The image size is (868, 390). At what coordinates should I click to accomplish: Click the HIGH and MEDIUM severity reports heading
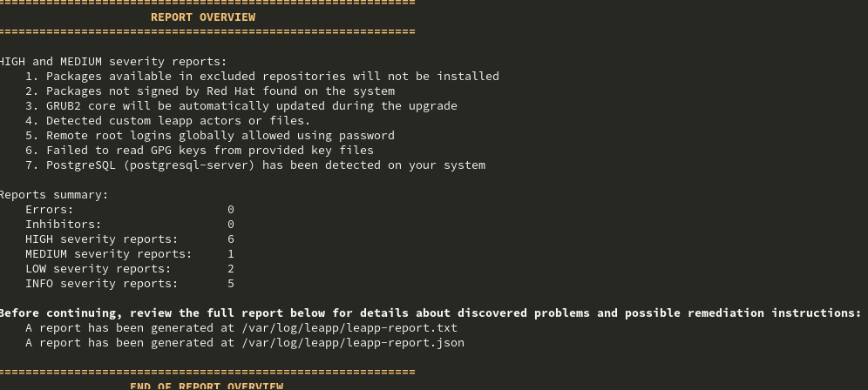113,62
